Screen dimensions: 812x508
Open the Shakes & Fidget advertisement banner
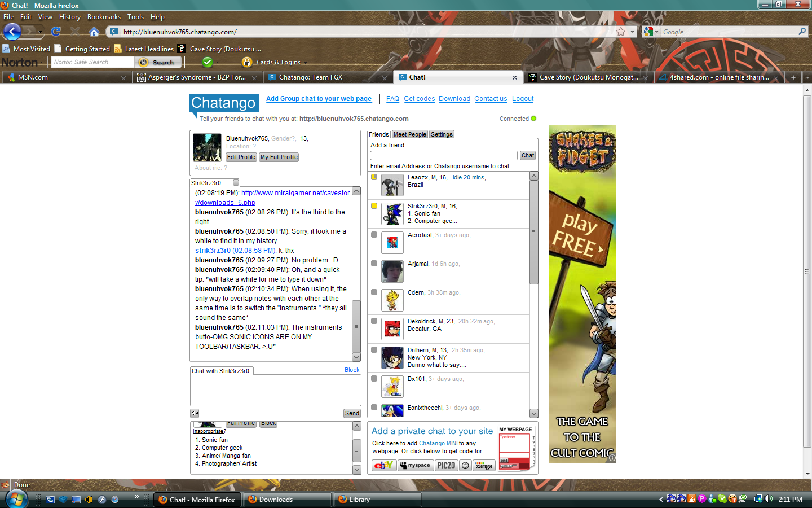pos(582,294)
